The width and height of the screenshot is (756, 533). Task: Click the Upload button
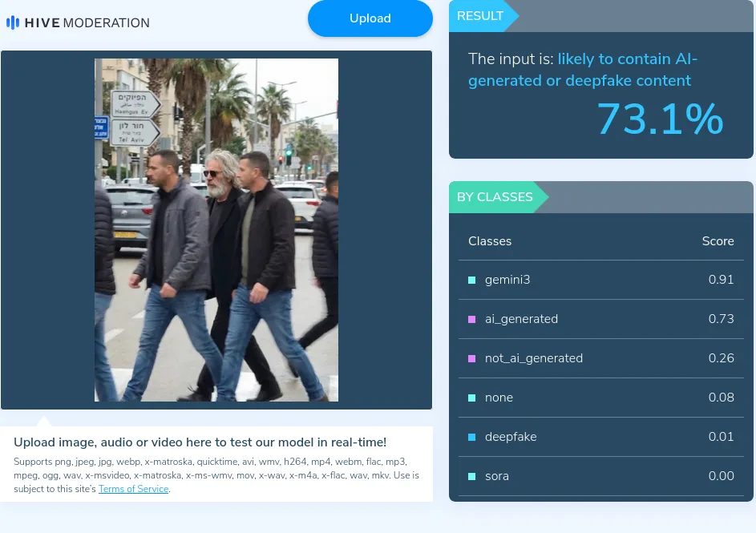point(370,18)
